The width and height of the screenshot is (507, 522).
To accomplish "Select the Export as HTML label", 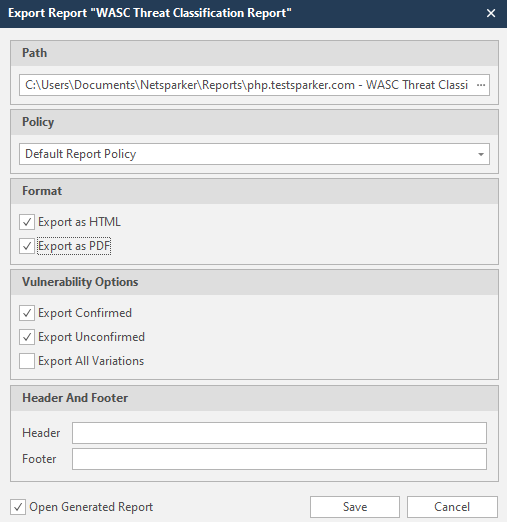I will tap(79, 222).
